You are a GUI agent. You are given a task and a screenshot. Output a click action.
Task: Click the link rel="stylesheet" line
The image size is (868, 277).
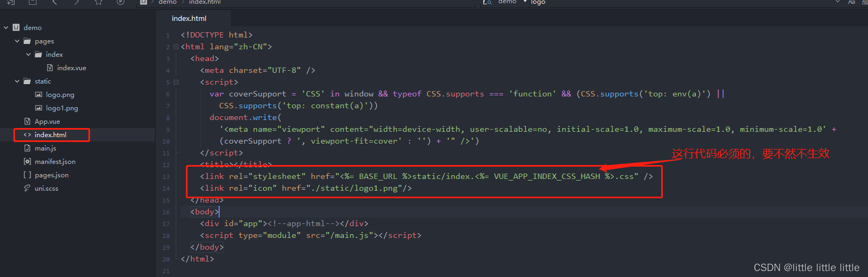[x=426, y=176]
